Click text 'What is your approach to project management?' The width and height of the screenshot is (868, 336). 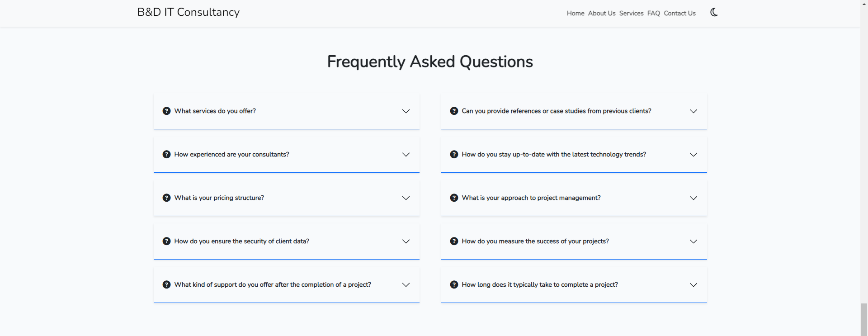(x=531, y=198)
